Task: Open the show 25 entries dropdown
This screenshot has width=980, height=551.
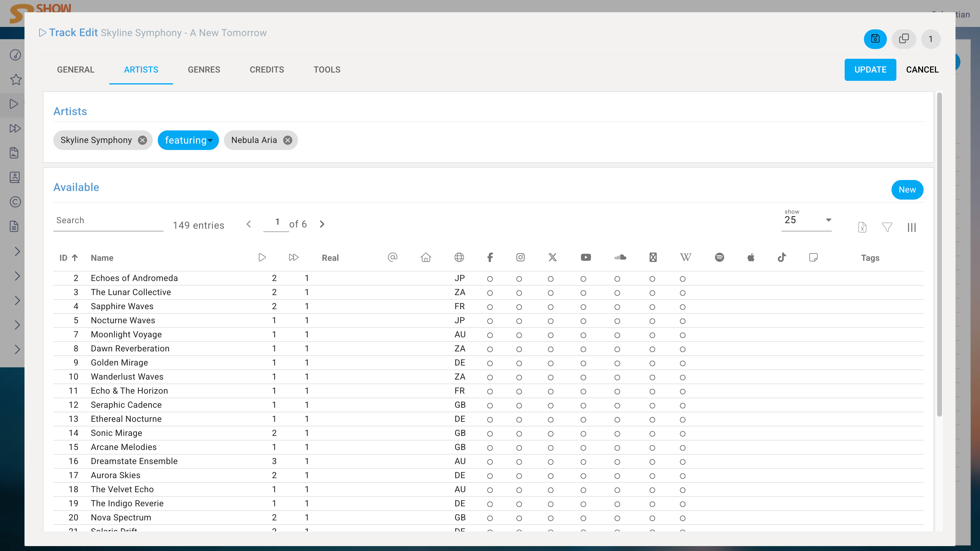Action: [x=806, y=220]
